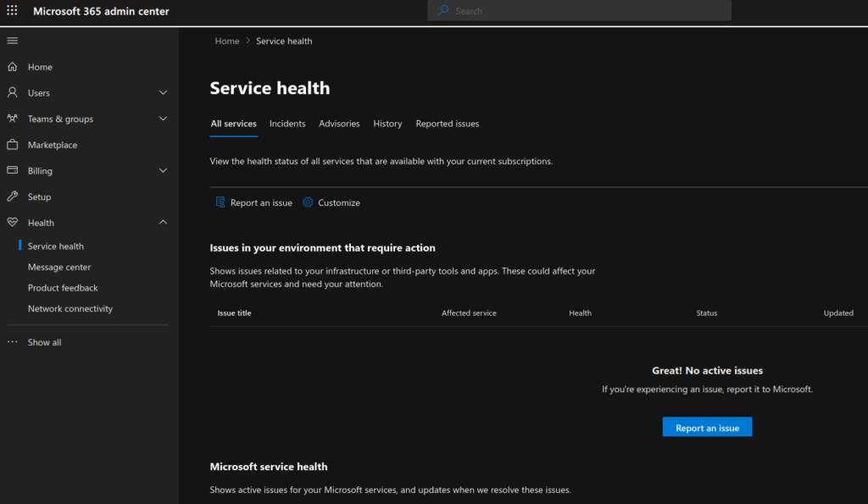Open the Reported issues tab
This screenshot has width=868, height=504.
coord(448,124)
